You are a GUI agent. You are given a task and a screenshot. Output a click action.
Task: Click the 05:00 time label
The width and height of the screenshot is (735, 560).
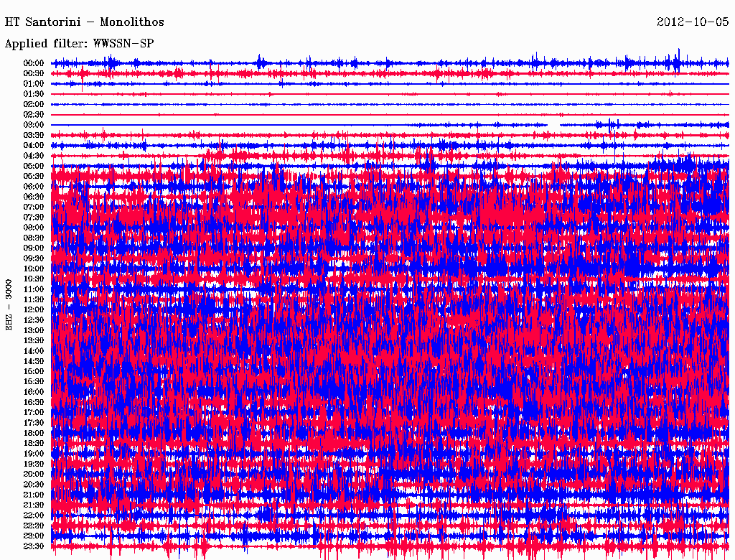(34, 166)
